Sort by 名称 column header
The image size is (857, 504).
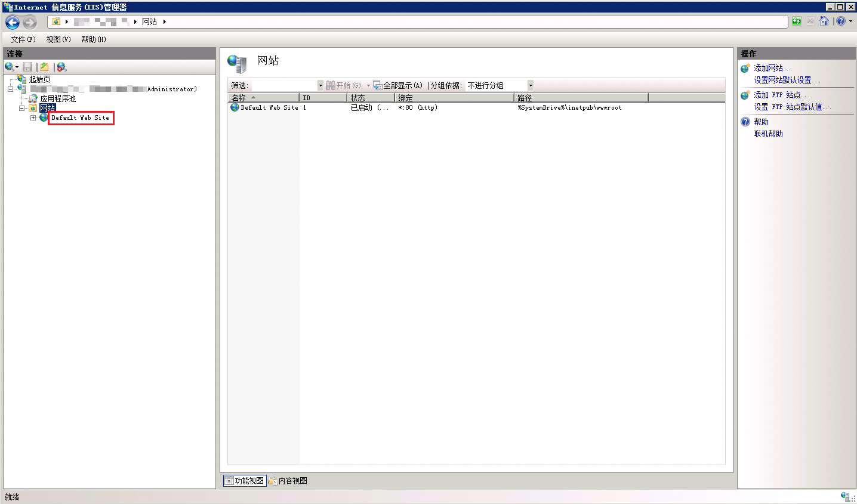point(264,98)
